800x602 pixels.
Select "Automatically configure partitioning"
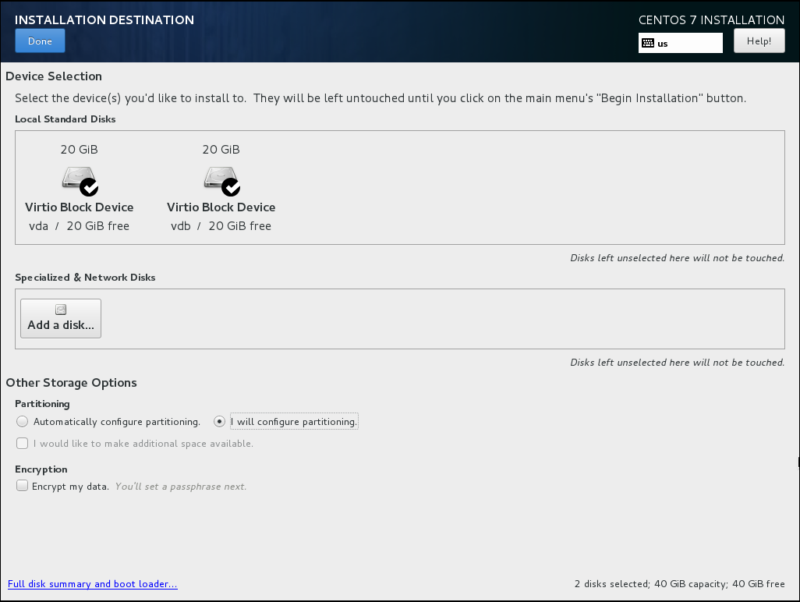point(22,421)
